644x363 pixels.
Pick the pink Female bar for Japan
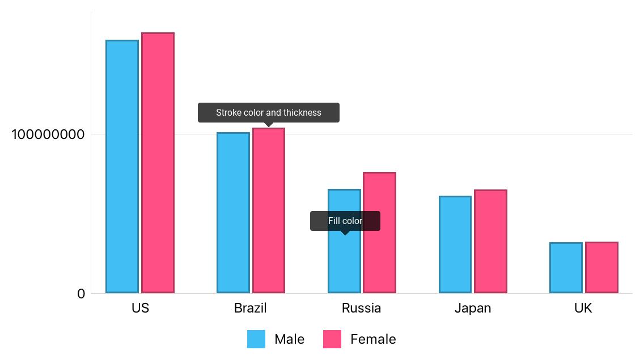pos(490,242)
